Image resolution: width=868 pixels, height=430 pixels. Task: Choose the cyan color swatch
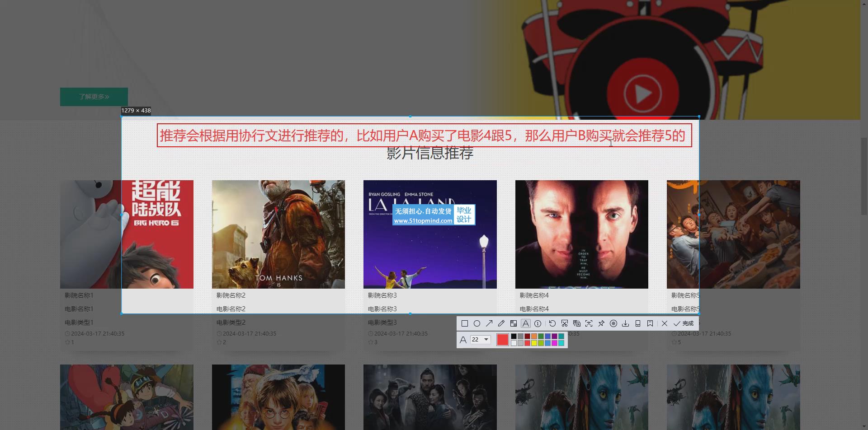click(561, 343)
